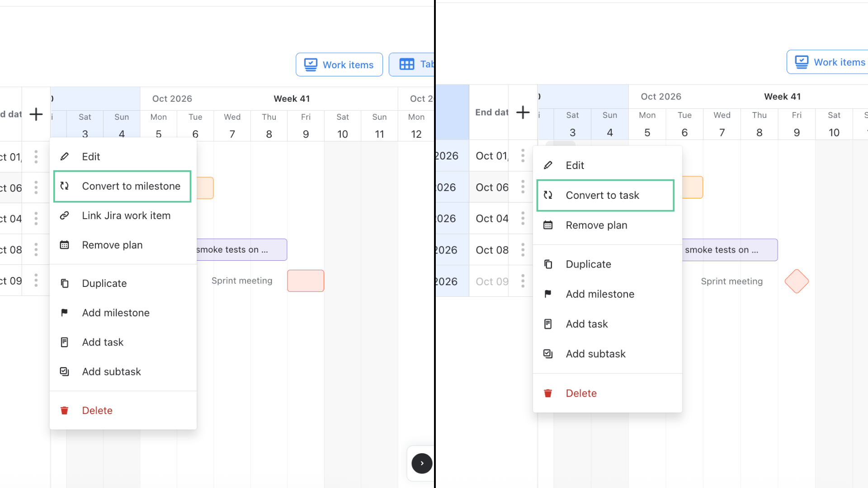The image size is (868, 488).
Task: Select Convert to milestone in left menu
Action: tap(123, 186)
